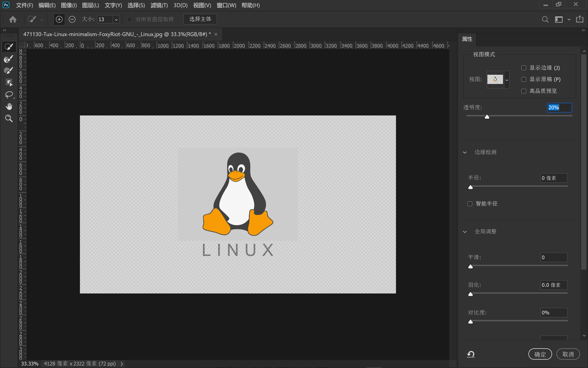Open the 图层(L) menu
Viewport: 588px width, 368px height.
91,5
